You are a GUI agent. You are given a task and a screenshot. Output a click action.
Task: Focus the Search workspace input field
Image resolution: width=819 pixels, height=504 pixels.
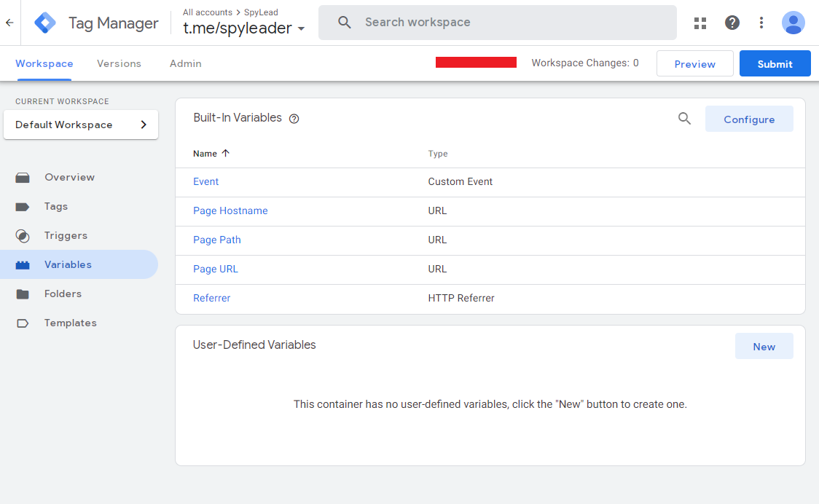(x=497, y=23)
